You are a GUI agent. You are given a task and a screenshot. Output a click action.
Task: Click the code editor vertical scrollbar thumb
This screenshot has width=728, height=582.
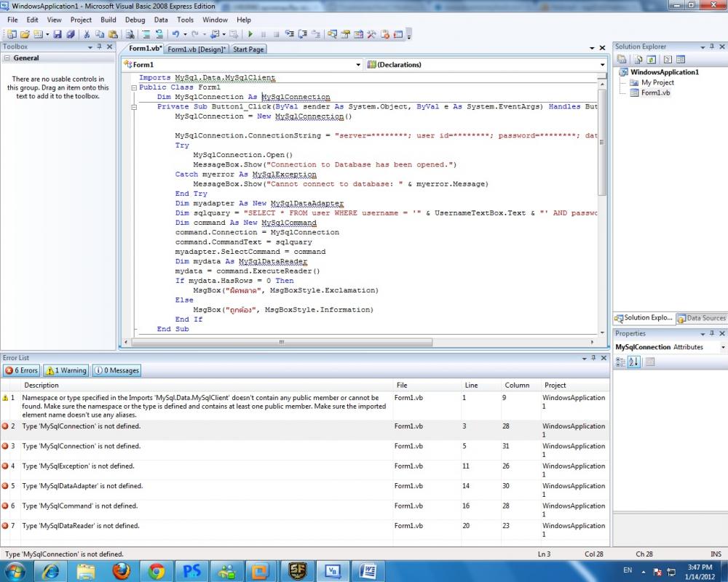click(x=602, y=142)
